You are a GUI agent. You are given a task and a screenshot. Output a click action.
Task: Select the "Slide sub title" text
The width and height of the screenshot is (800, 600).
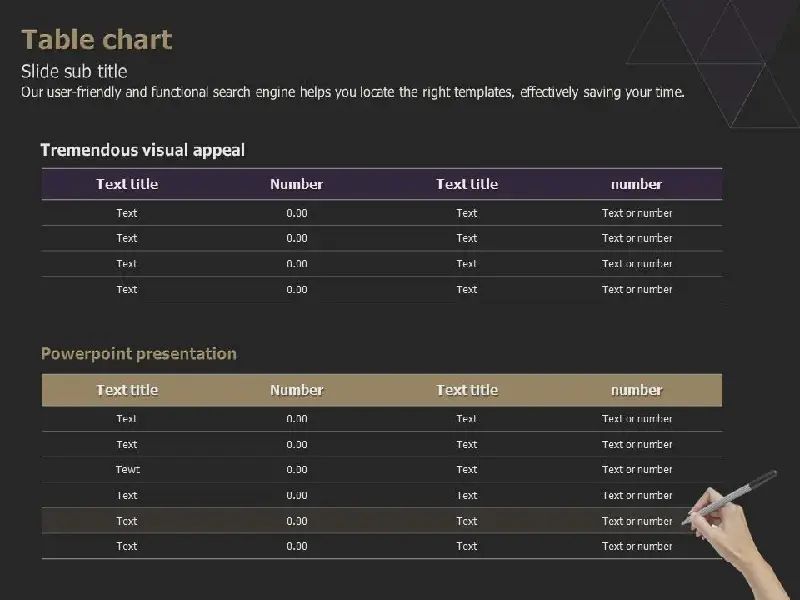74,71
